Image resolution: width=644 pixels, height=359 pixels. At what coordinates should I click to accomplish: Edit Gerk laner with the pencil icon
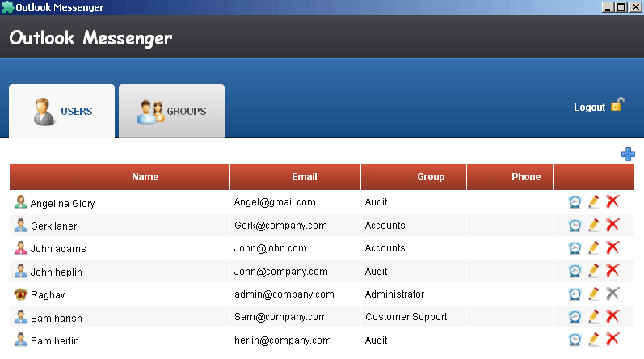click(593, 225)
